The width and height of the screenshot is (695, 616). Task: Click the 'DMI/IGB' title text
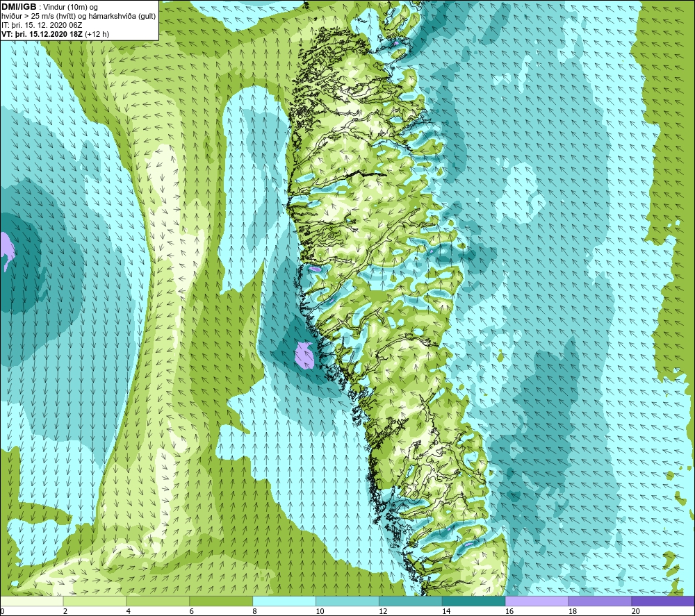click(19, 7)
